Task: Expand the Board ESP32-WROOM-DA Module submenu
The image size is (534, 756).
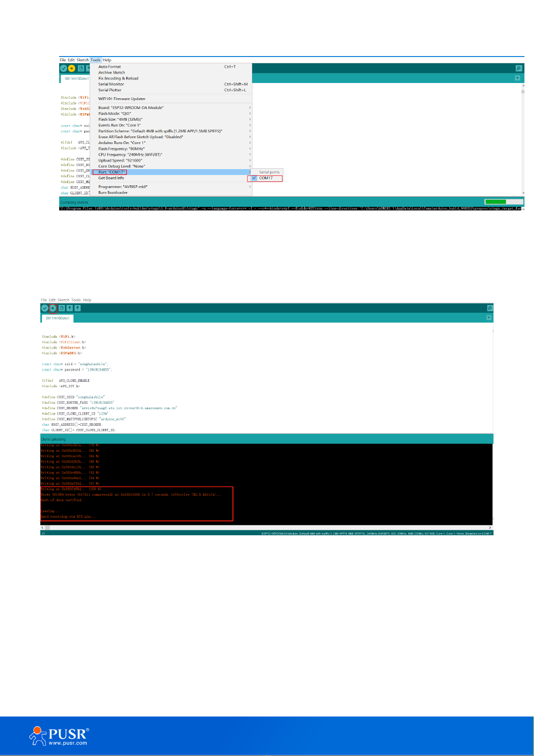Action: pos(131,108)
